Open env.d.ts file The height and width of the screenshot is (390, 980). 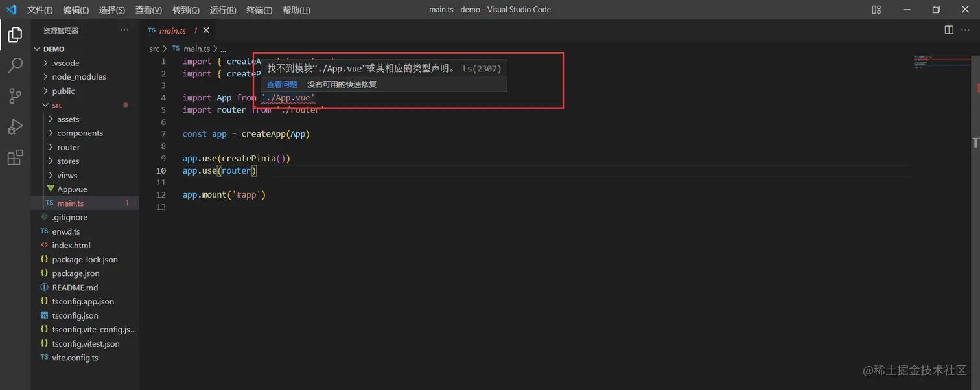click(x=85, y=231)
